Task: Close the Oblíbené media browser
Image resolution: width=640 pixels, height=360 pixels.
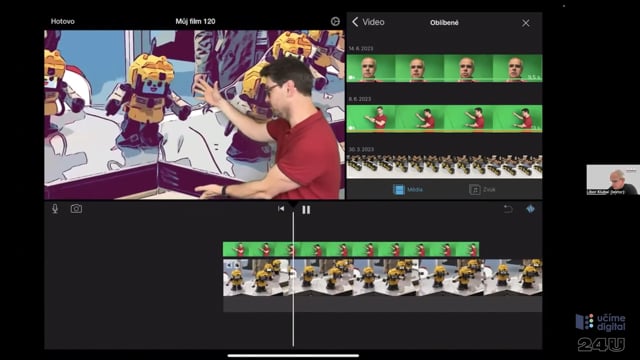Action: pos(525,23)
